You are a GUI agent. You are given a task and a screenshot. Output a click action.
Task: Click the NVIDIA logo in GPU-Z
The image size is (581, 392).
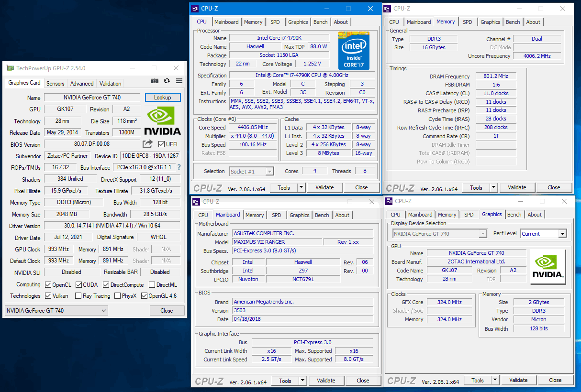[163, 121]
